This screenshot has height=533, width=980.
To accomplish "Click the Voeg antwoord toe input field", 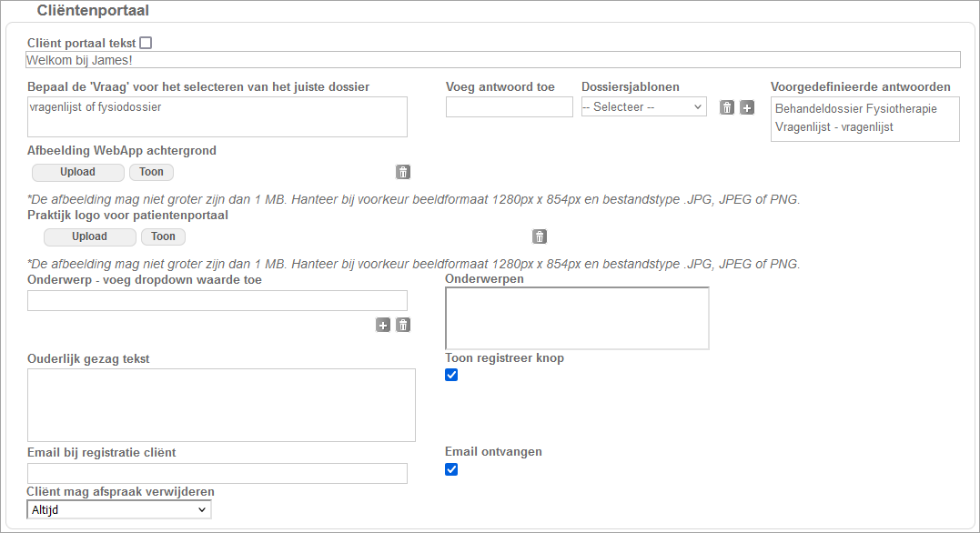I will click(509, 107).
